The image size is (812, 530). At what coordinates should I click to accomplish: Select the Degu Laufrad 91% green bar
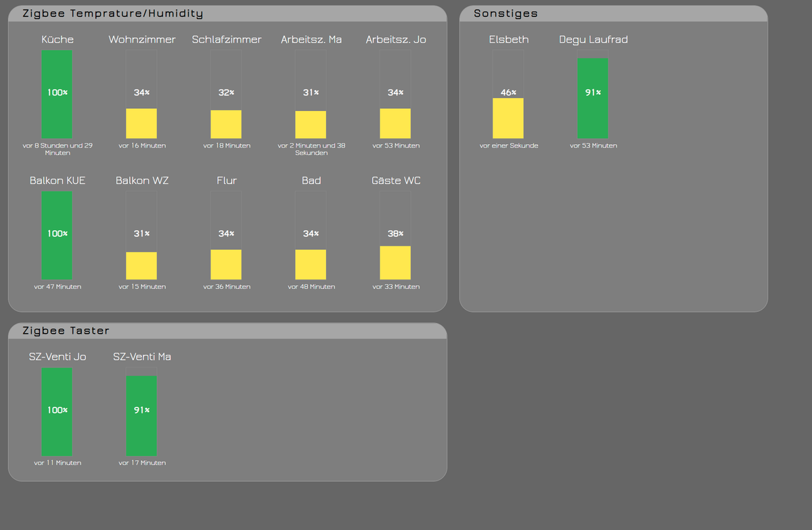[x=593, y=97]
